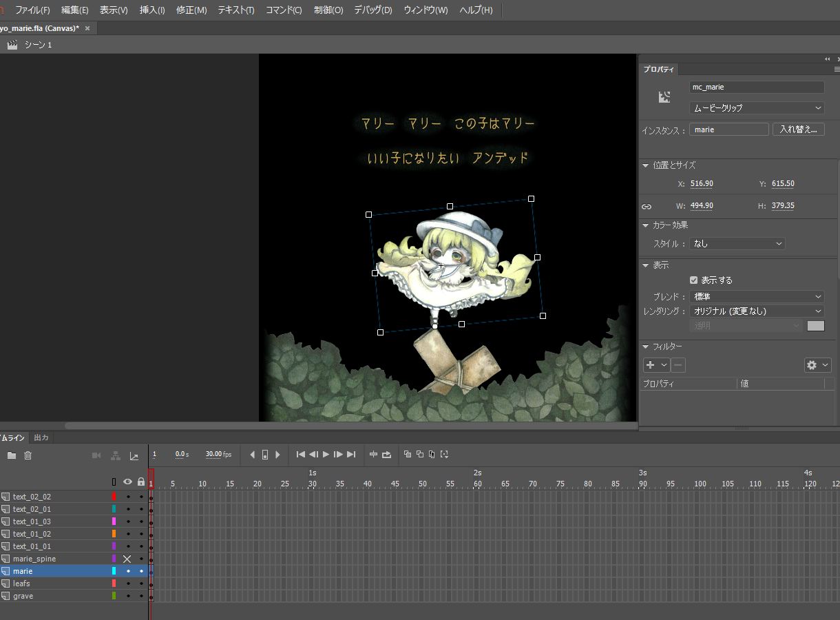Click the 入れ替え... swap button

click(x=798, y=130)
